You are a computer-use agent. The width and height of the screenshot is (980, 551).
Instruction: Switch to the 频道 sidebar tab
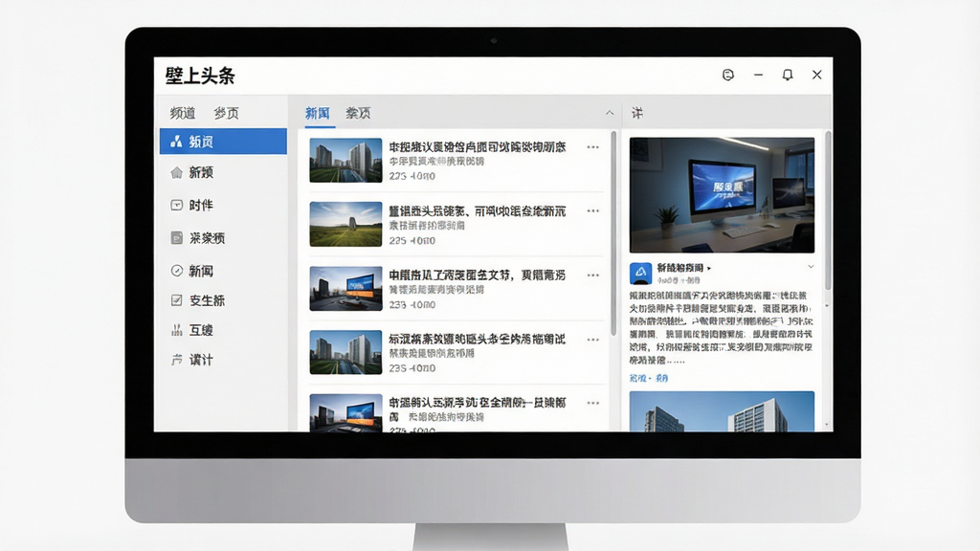pyautogui.click(x=183, y=113)
